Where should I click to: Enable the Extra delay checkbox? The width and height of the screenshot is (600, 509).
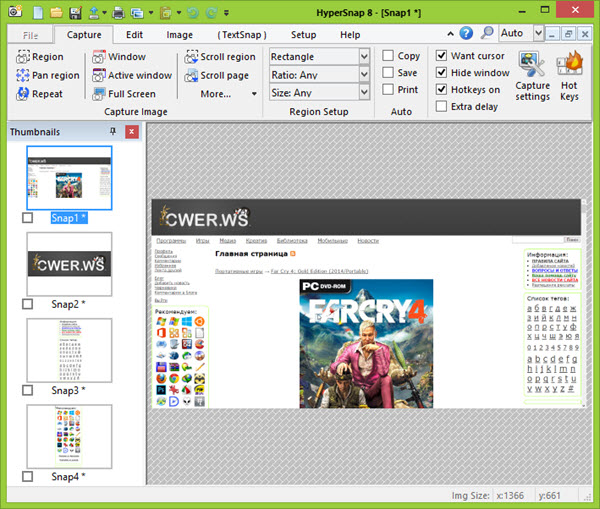(441, 106)
